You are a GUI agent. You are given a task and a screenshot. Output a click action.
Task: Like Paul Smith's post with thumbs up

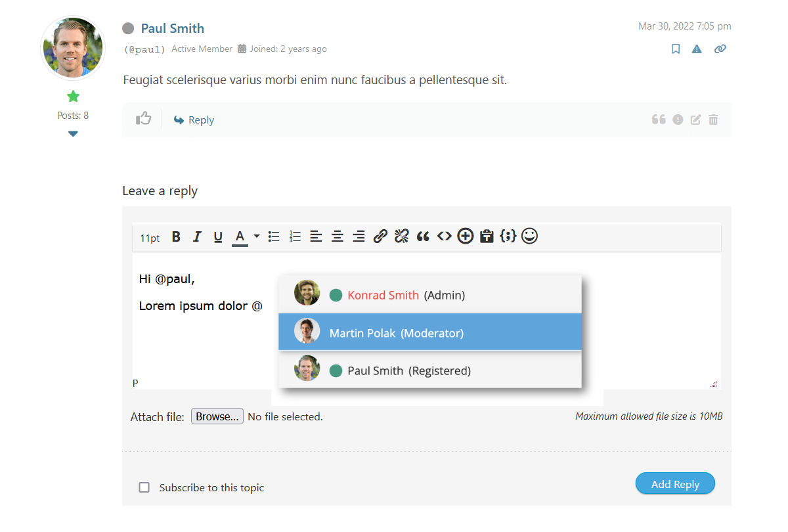click(144, 119)
